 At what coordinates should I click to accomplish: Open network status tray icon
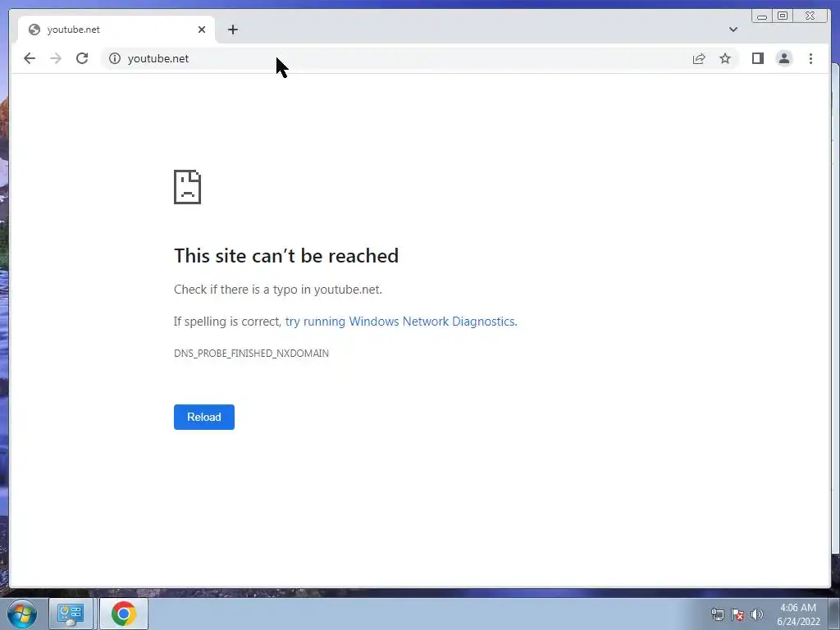pyautogui.click(x=717, y=614)
